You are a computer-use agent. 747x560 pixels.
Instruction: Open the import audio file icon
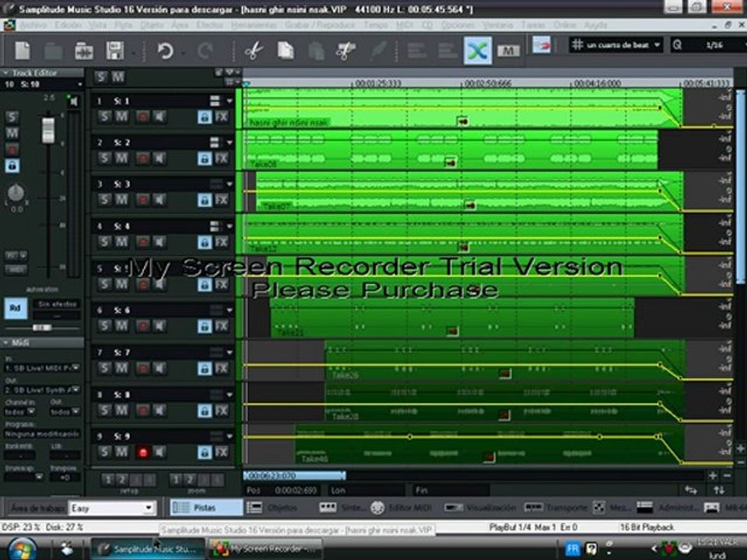pyautogui.click(x=84, y=51)
